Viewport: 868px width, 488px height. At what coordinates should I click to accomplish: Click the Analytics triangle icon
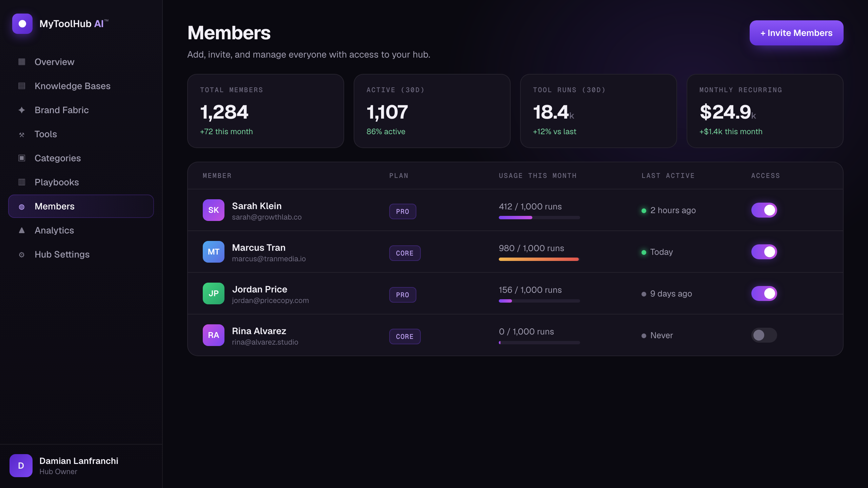(x=22, y=230)
